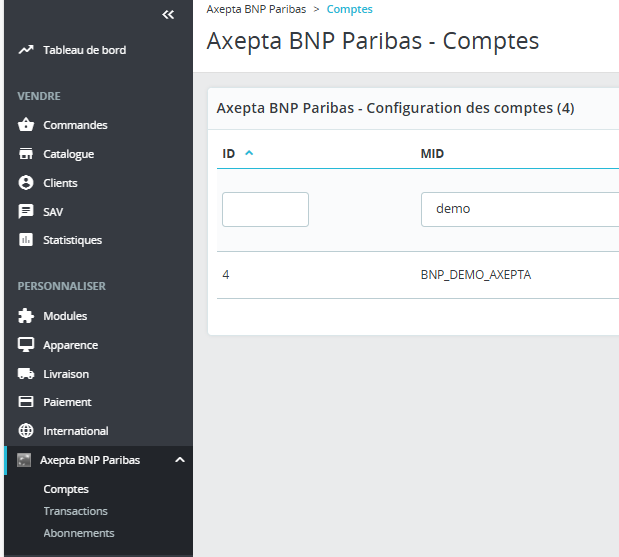619x557 pixels.
Task: Click the Tableau de bord trend icon
Action: [26, 50]
